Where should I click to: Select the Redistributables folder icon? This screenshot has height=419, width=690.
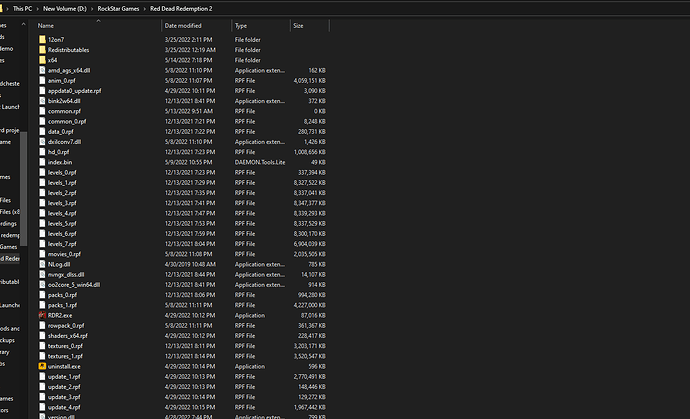(x=42, y=50)
